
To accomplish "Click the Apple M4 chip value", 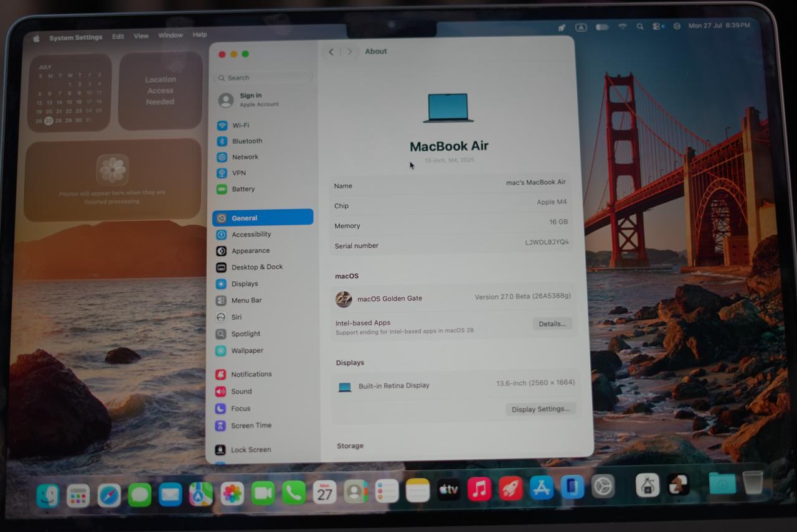I will (552, 202).
